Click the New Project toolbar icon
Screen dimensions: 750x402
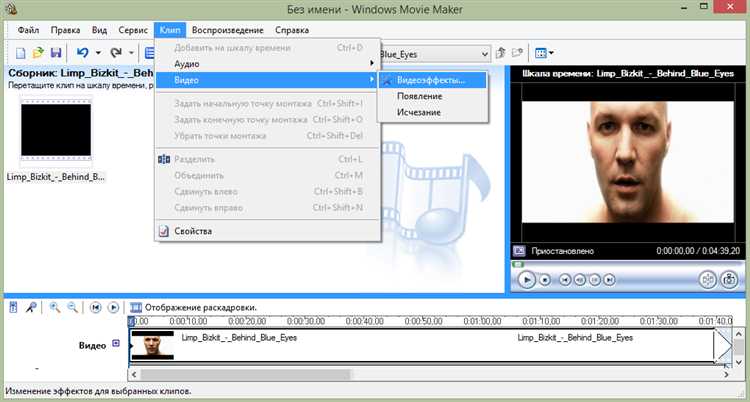click(20, 53)
